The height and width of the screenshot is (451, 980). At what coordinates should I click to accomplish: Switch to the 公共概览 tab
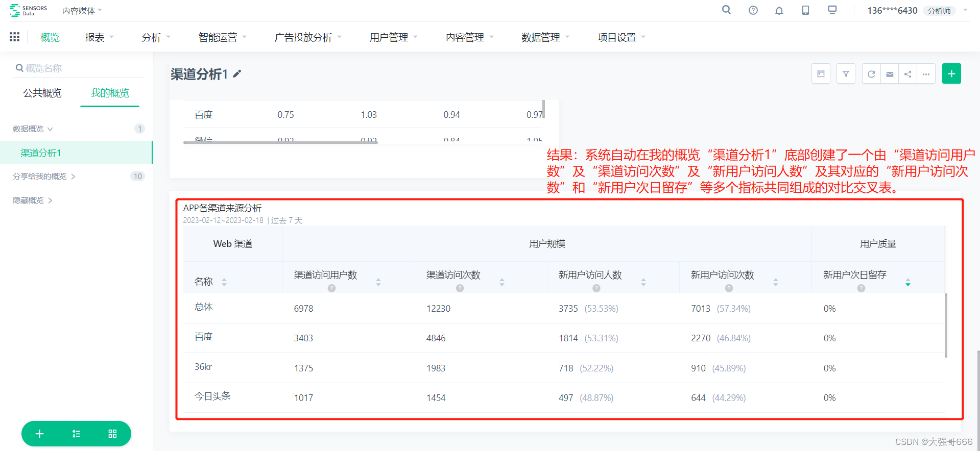(x=42, y=93)
